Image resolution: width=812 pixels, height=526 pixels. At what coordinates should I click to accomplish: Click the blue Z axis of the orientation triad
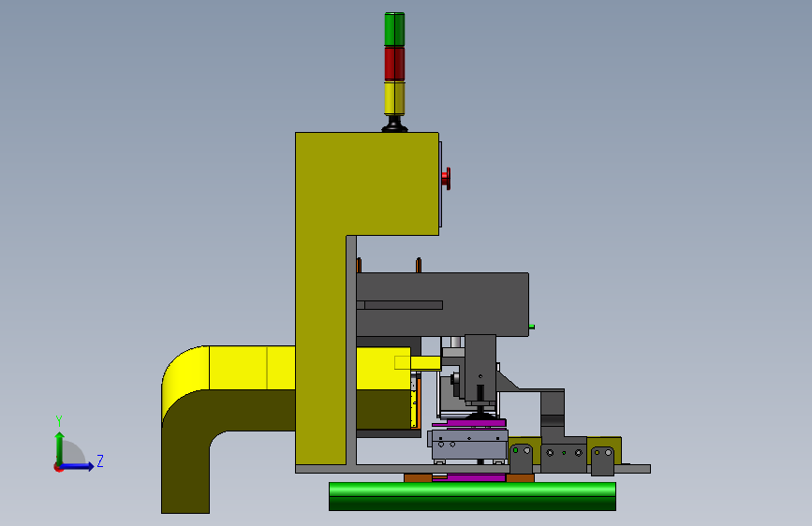tap(77, 466)
